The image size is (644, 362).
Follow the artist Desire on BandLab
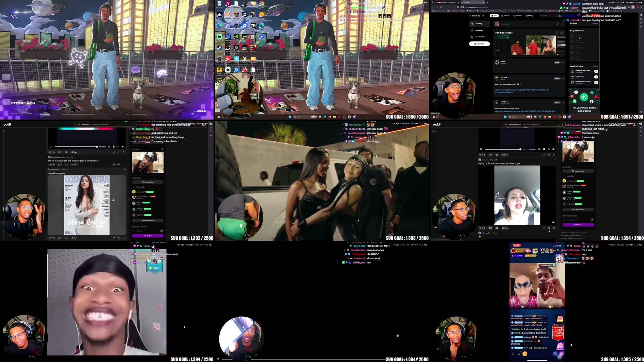(557, 62)
